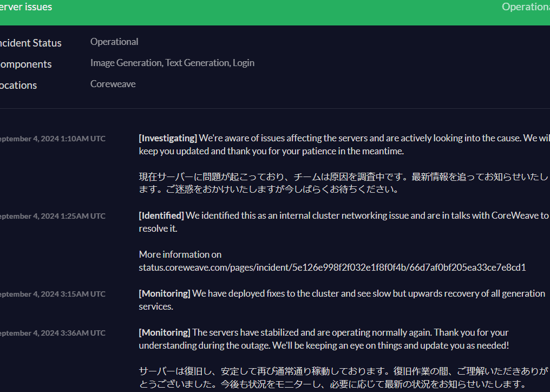The height and width of the screenshot is (392, 550).
Task: Click the Japanese text under Investigating update
Action: [343, 183]
